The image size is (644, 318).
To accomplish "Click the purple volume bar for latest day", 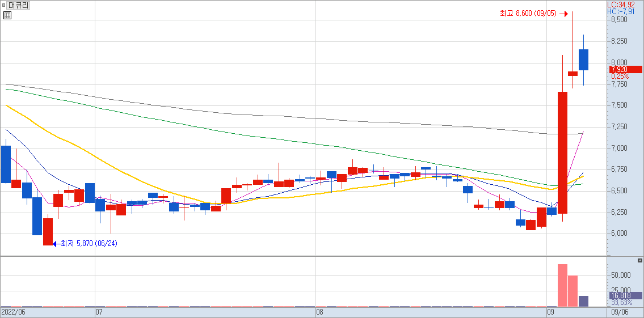I will [x=583, y=301].
